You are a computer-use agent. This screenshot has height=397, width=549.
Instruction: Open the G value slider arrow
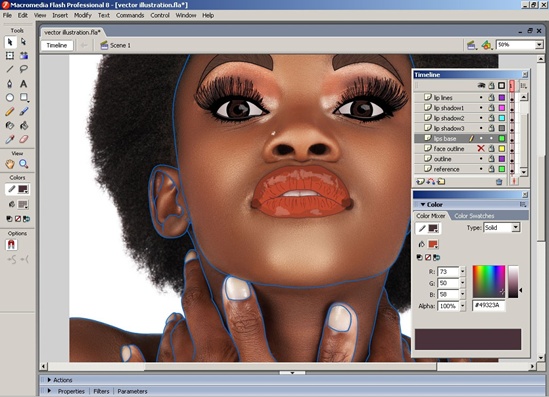[463, 283]
